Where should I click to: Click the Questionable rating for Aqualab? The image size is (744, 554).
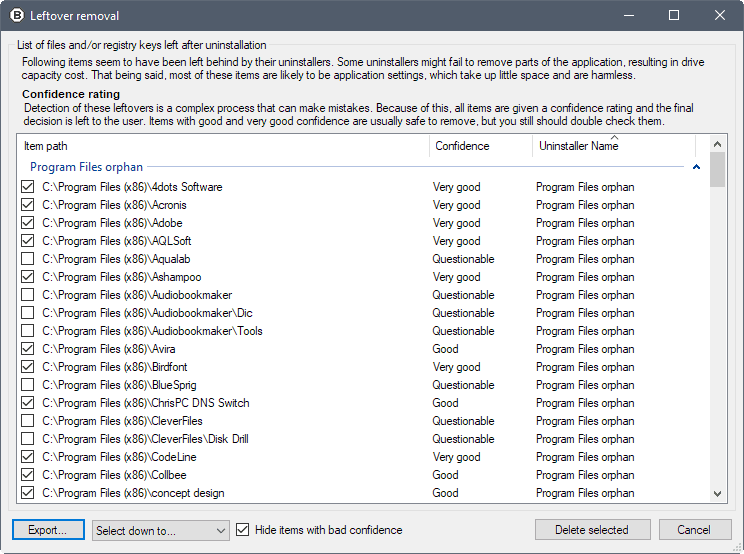[463, 259]
